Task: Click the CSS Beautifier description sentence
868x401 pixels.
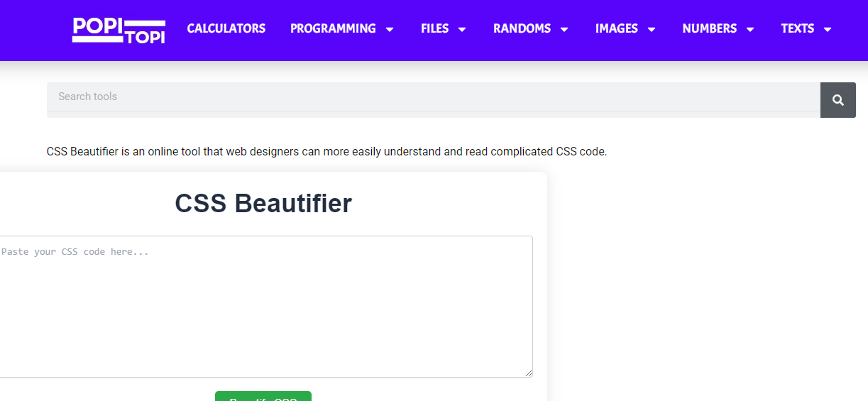Action: pyautogui.click(x=326, y=151)
